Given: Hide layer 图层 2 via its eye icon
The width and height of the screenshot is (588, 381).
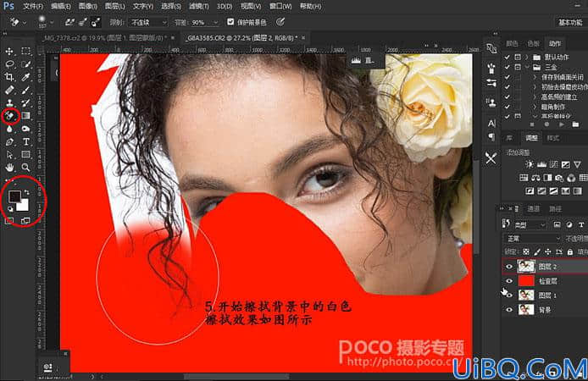Looking at the screenshot, I should pos(509,267).
